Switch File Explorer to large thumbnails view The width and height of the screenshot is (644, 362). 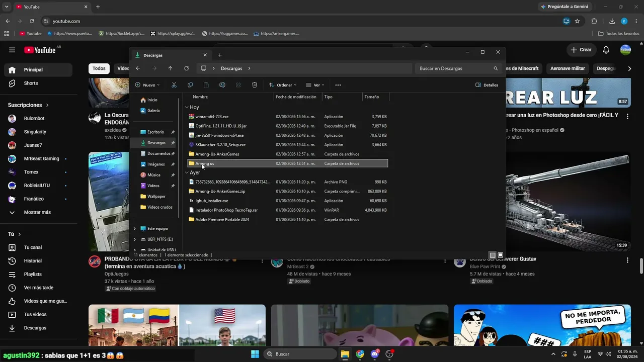(x=500, y=255)
